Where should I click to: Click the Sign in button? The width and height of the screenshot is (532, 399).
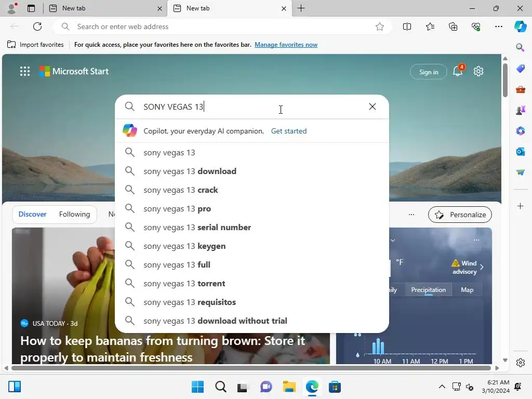tap(429, 72)
